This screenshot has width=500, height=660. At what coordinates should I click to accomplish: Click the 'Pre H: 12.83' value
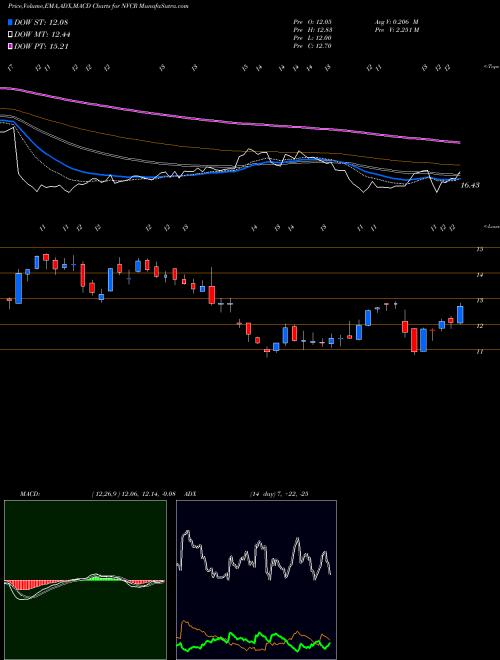pos(313,30)
